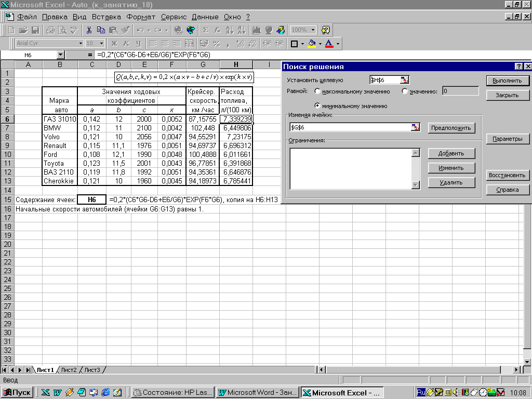Click the target cell $H$6 field

click(x=385, y=80)
